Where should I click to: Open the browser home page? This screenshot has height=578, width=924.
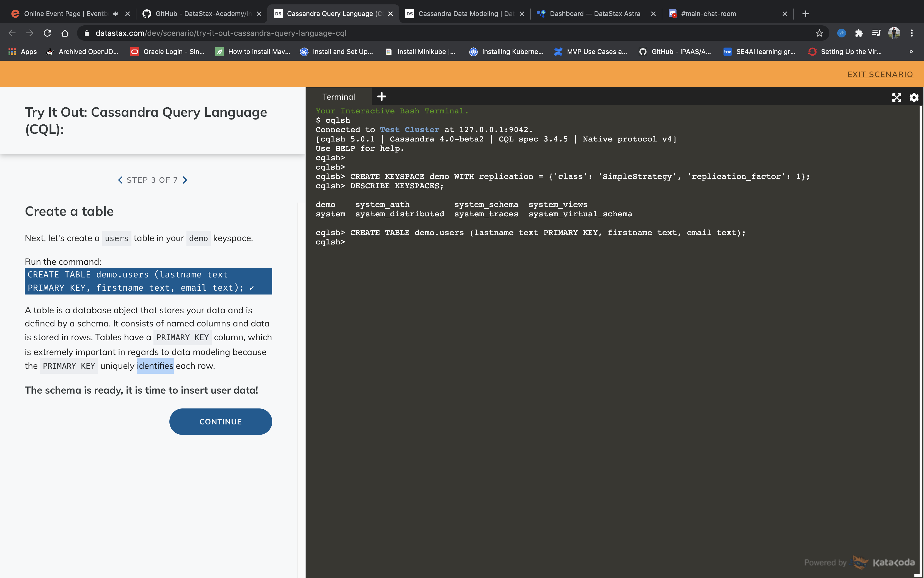[65, 33]
